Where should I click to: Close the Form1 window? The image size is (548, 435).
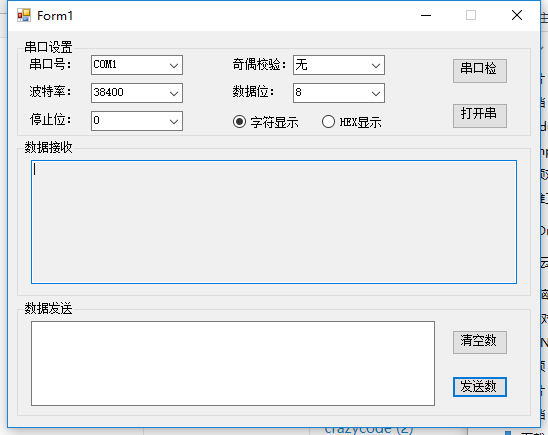tap(517, 15)
